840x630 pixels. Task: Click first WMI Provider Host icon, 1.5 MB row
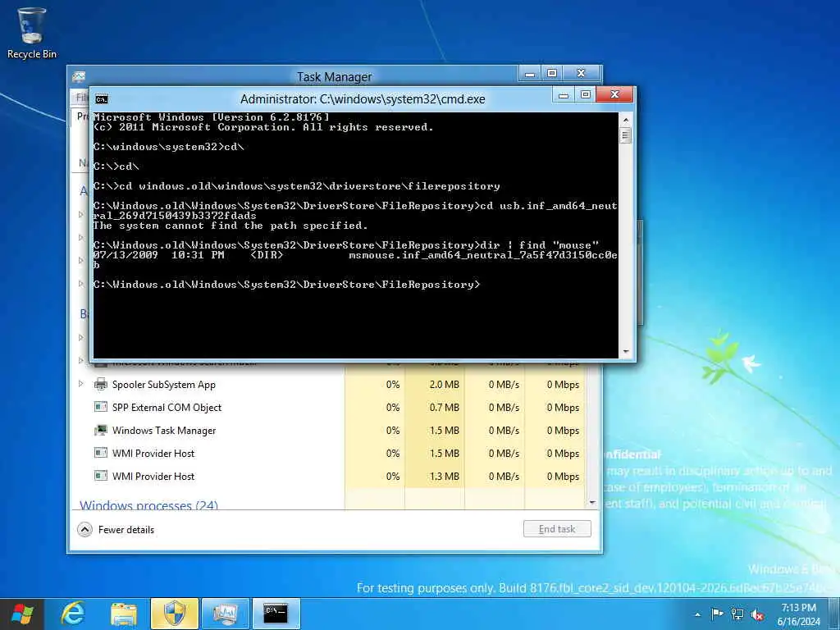(x=100, y=453)
